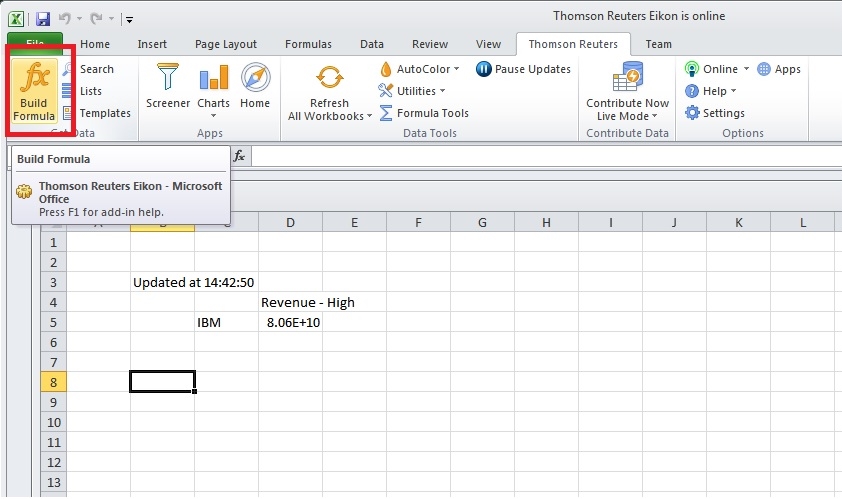Click formula bar fx insert function
Image resolution: width=842 pixels, height=499 pixels.
(239, 156)
